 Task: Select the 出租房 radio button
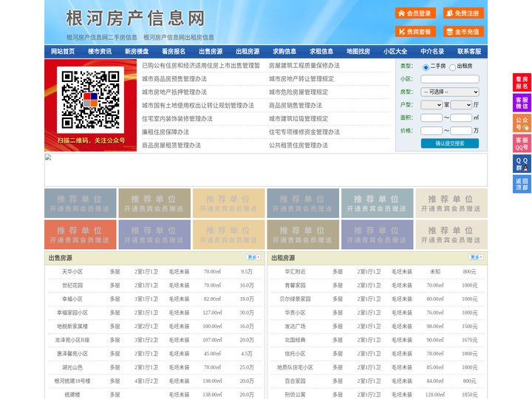452,67
